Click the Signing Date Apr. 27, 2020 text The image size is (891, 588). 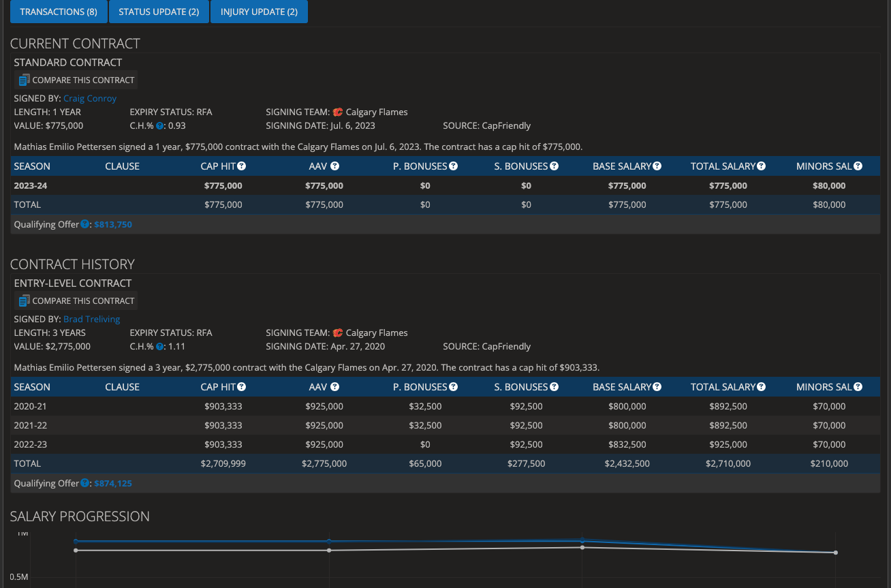[325, 346]
